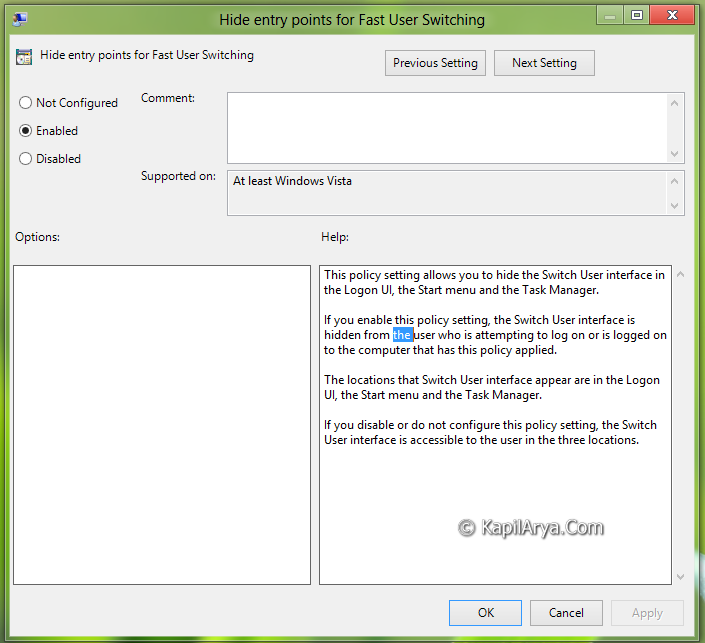Viewport: 705px width, 643px height.
Task: Go to Previous Setting
Action: [x=435, y=63]
